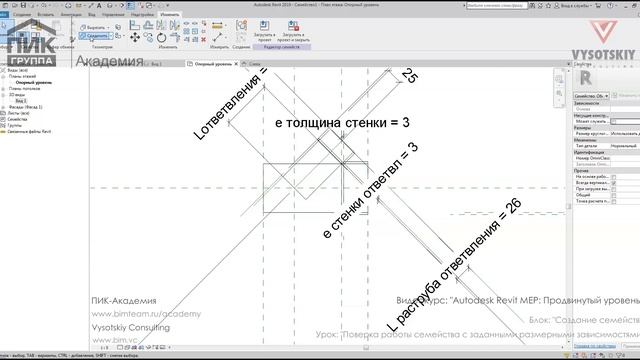The width and height of the screenshot is (640, 360).
Task: Select the Offset tool in the ribbon
Action: [148, 25]
